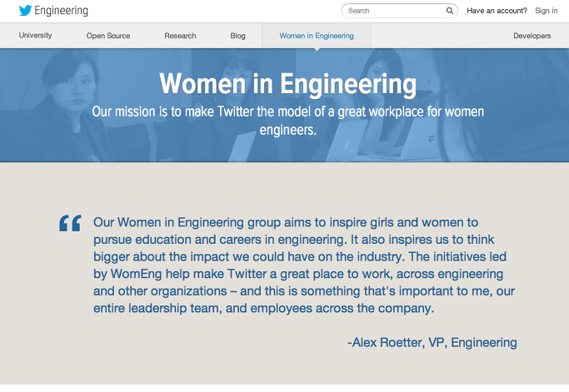Select the Research nav item
569x392 pixels.
(180, 36)
